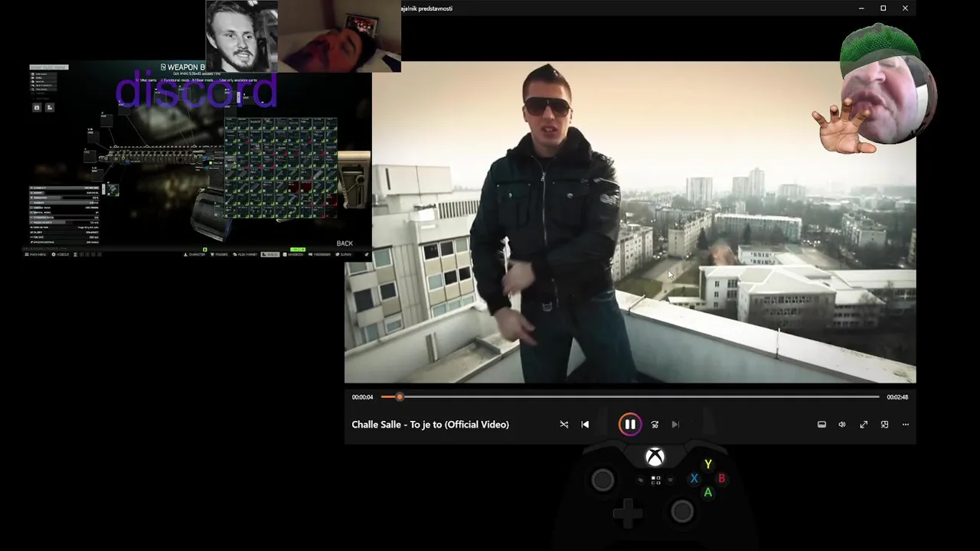Click the controller's view button
Viewport: 980px width, 551px height.
(x=641, y=481)
